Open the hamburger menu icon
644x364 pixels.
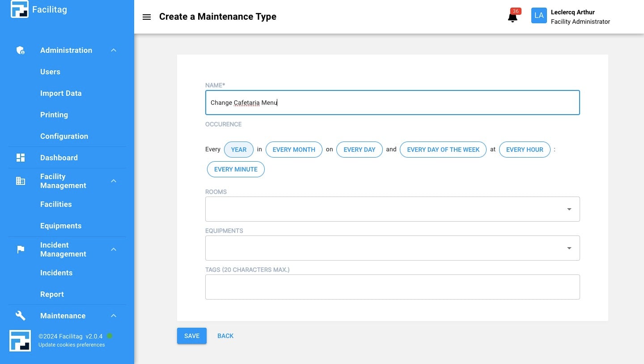(x=146, y=17)
